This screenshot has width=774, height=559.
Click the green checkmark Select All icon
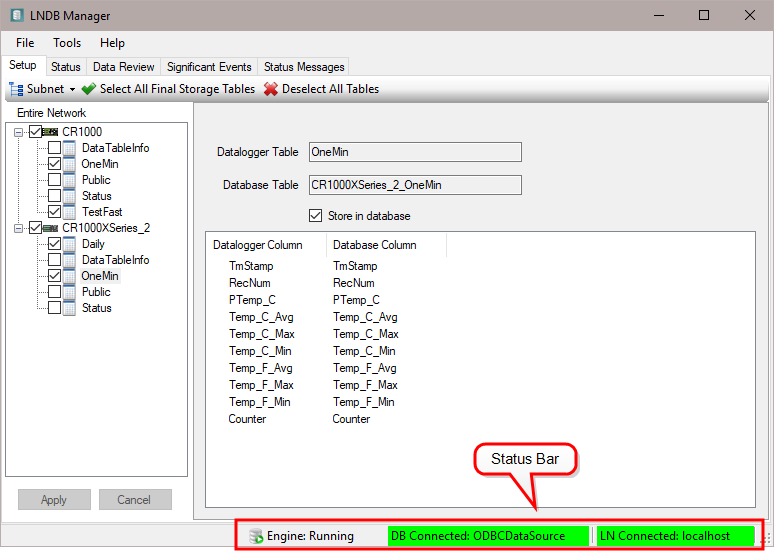click(x=89, y=89)
